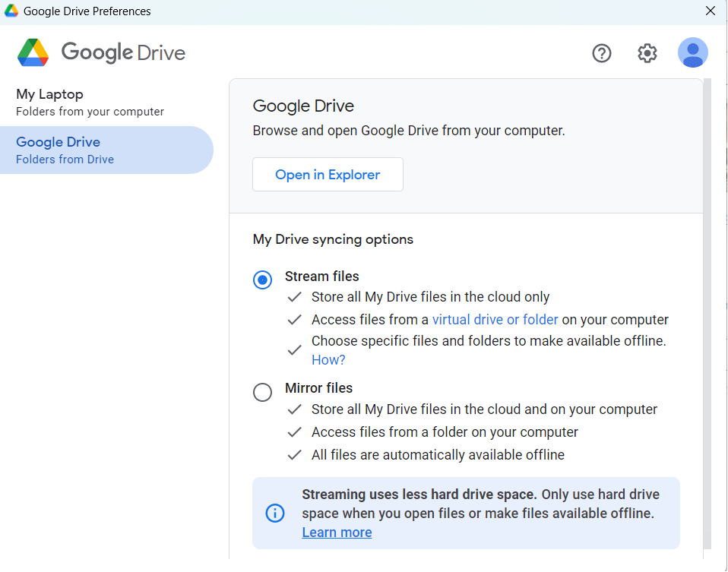Select the Mirror files radio button
The height and width of the screenshot is (572, 728).
(262, 392)
